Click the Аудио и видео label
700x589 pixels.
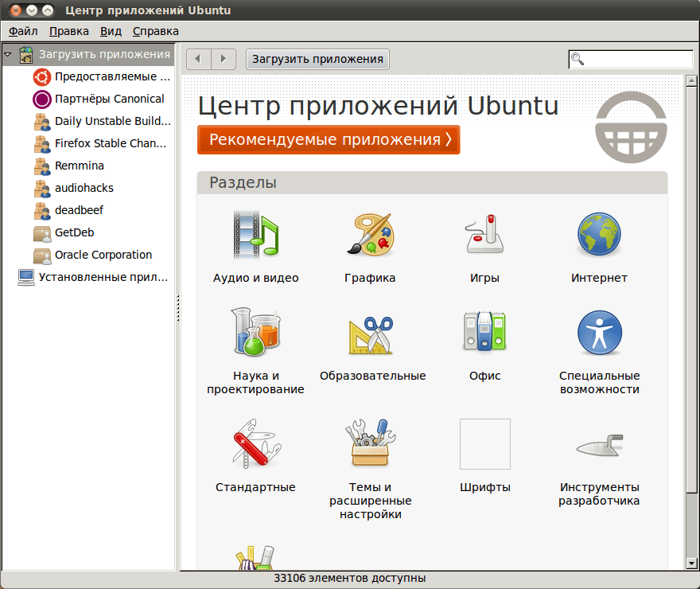(256, 278)
